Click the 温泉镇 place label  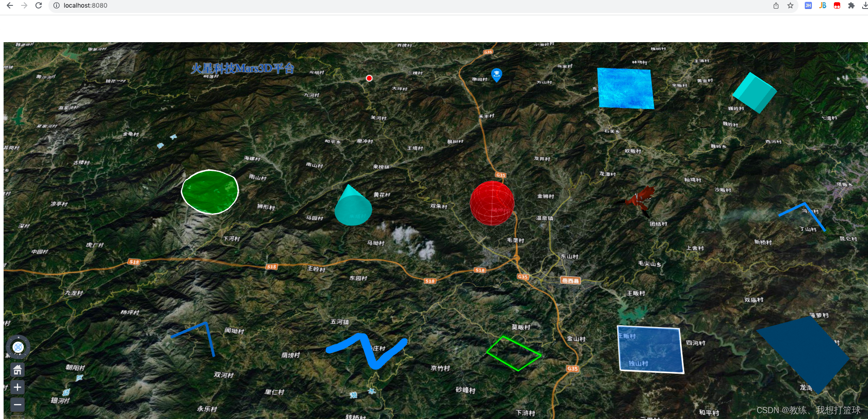[545, 218]
